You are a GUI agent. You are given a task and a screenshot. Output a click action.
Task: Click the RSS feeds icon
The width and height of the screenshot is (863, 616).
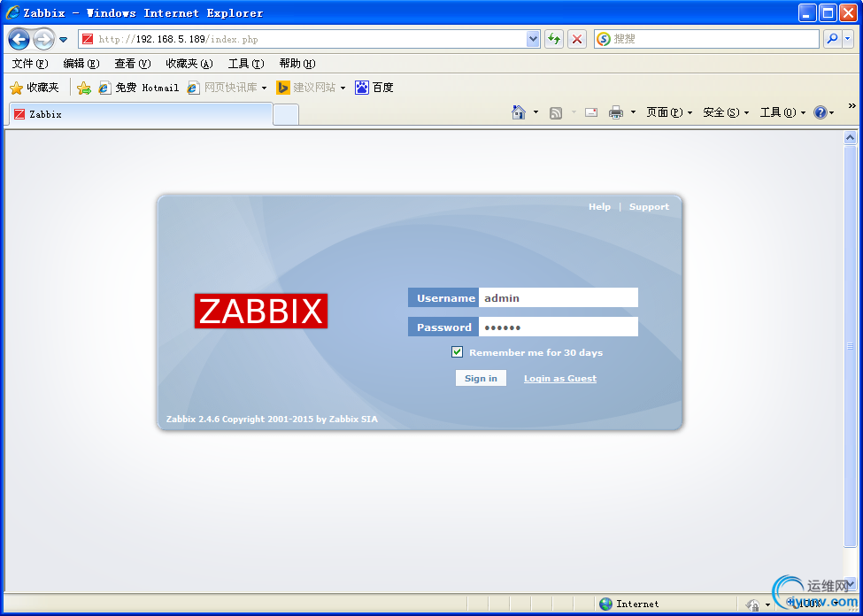(x=556, y=113)
